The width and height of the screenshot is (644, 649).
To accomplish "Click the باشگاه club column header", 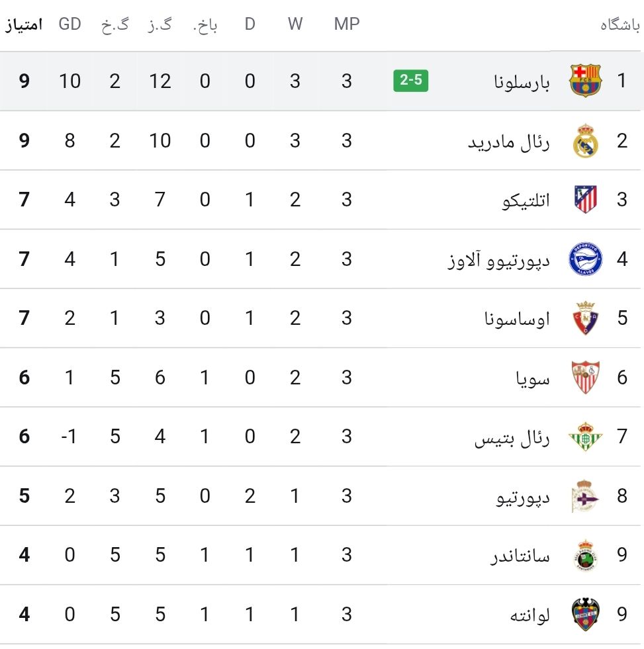I will 620,26.
